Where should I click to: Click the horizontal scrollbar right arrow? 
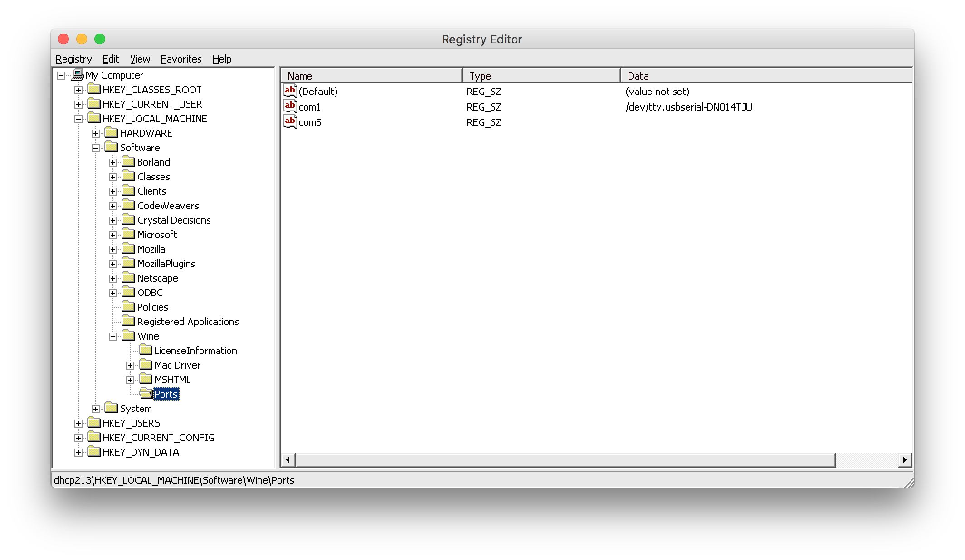click(905, 459)
